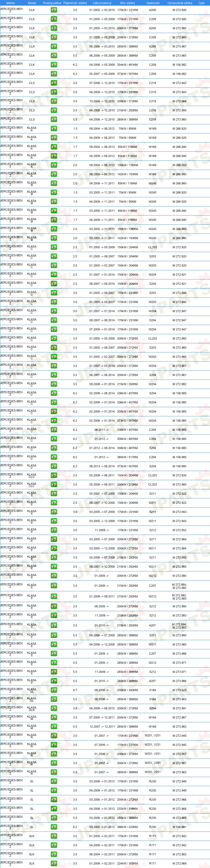Click fuel icon in KLASA C 06.2011 row

click(54, 430)
